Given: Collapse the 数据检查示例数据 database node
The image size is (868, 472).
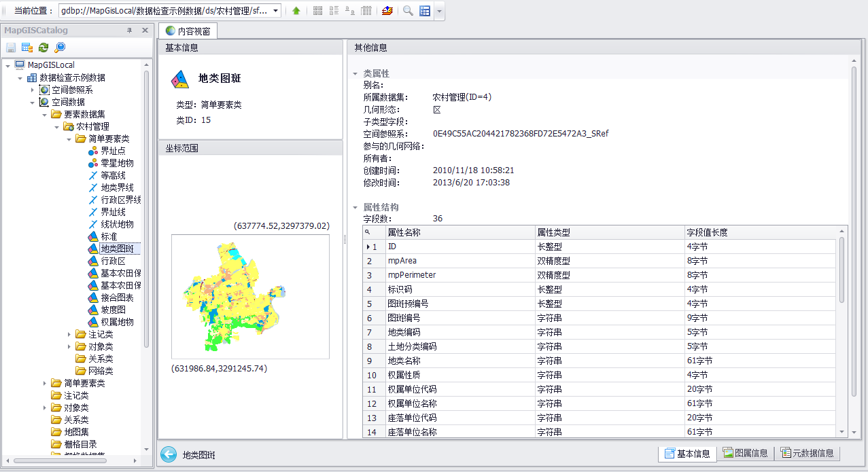Looking at the screenshot, I should [20, 77].
